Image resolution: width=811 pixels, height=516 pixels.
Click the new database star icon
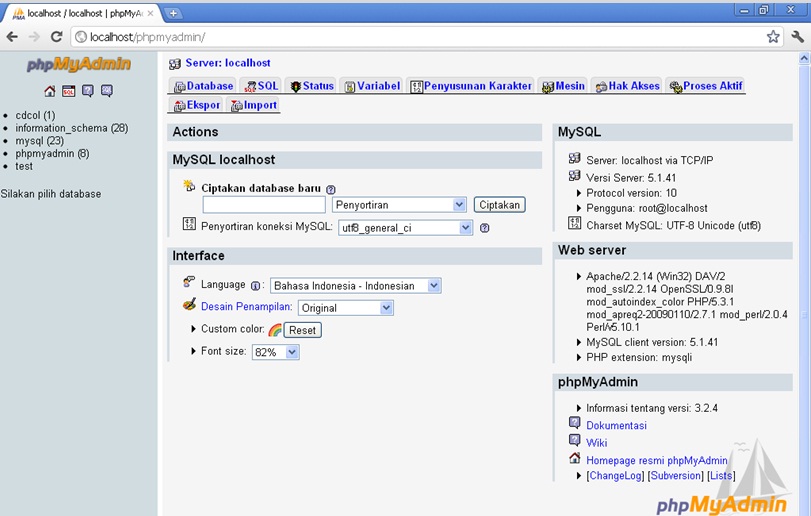(189, 186)
